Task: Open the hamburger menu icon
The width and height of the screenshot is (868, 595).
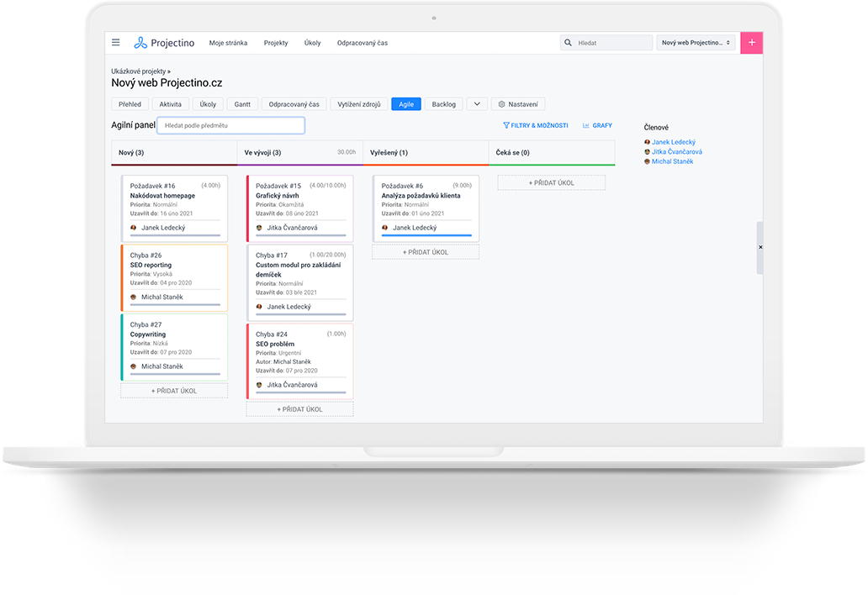Action: (x=116, y=43)
